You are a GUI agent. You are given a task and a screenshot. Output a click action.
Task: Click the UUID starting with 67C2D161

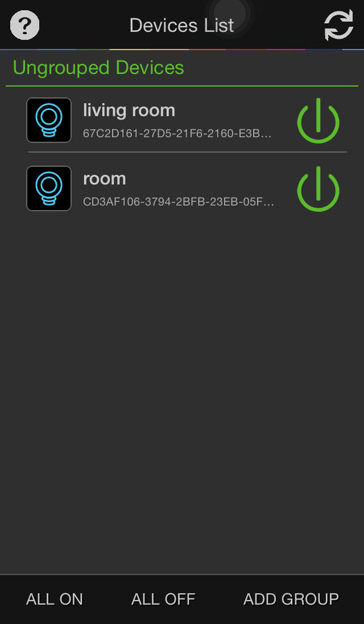(x=177, y=133)
